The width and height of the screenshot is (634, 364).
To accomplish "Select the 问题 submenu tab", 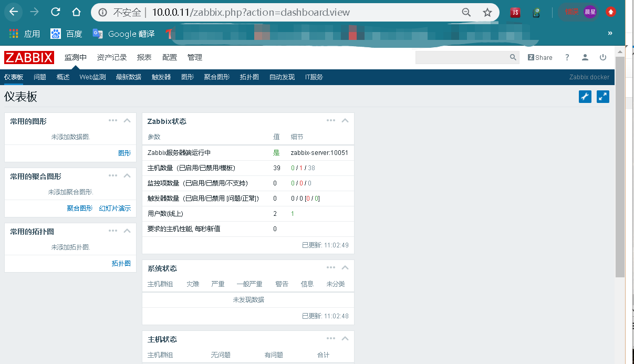I will (40, 77).
